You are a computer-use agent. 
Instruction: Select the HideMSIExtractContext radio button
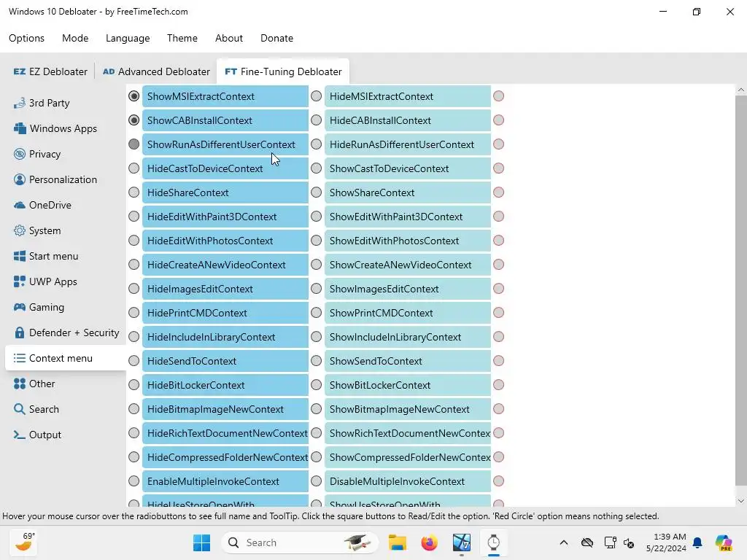pyautogui.click(x=317, y=96)
